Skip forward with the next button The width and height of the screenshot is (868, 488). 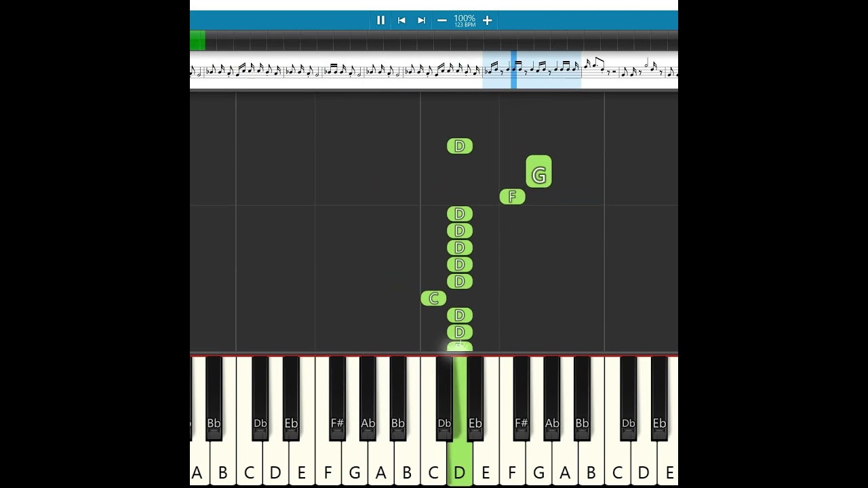pyautogui.click(x=421, y=20)
